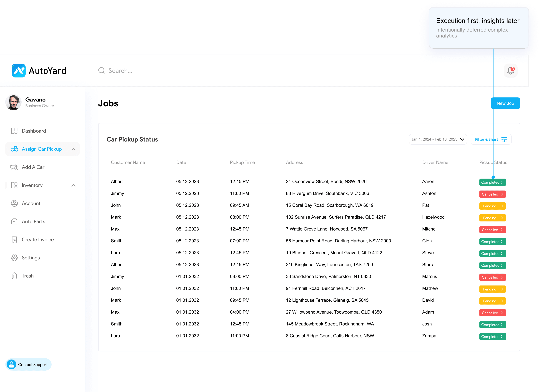Click the Trash bin icon
Screen dimensions: 541x392
point(14,276)
